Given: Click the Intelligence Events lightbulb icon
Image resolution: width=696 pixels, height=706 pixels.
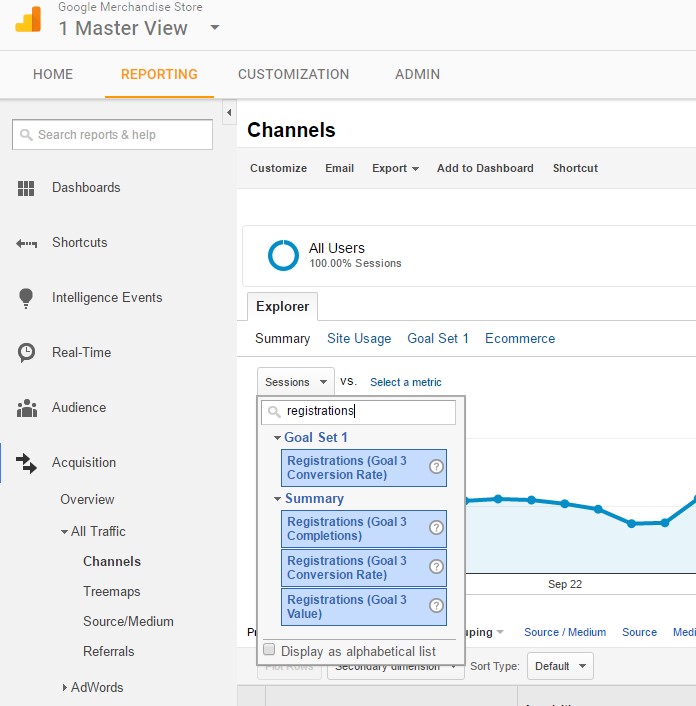Looking at the screenshot, I should pos(26,298).
